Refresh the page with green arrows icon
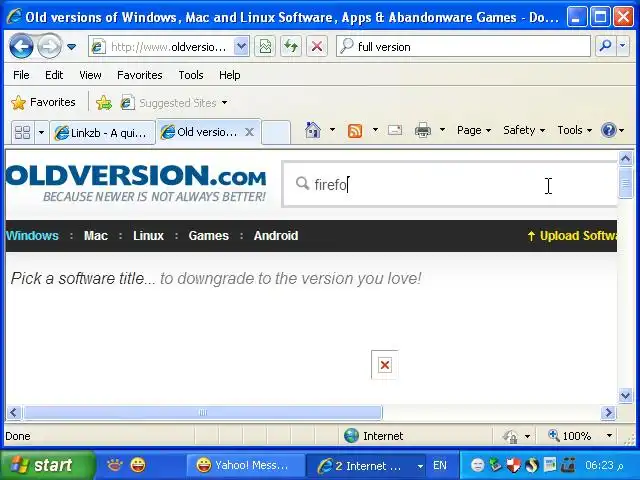640x480 pixels. pos(291,47)
